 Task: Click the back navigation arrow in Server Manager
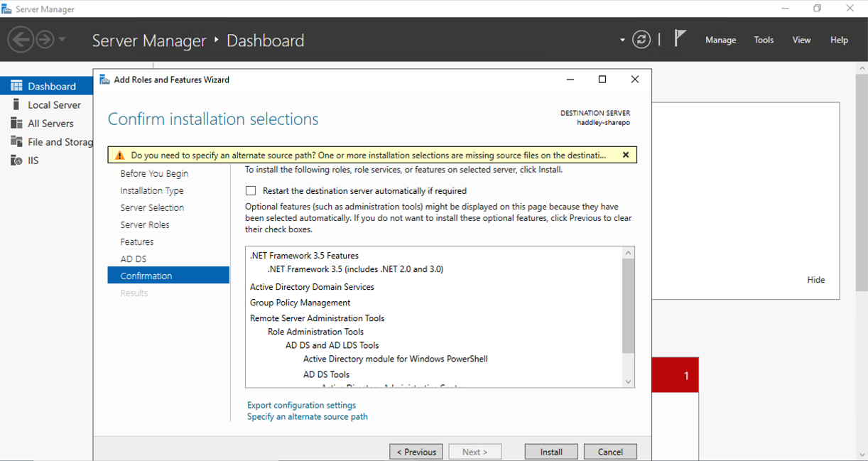tap(21, 39)
